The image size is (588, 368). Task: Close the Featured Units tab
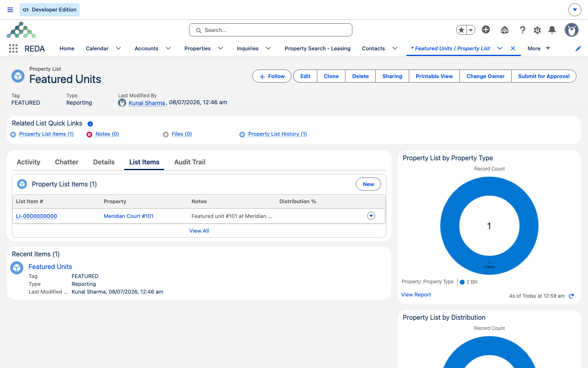pos(513,48)
